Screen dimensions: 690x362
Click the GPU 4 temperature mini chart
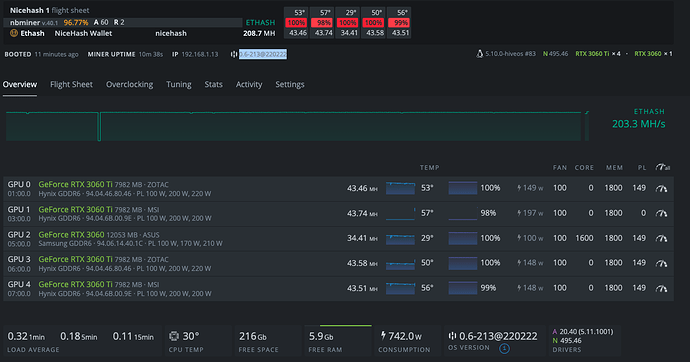tap(400, 288)
